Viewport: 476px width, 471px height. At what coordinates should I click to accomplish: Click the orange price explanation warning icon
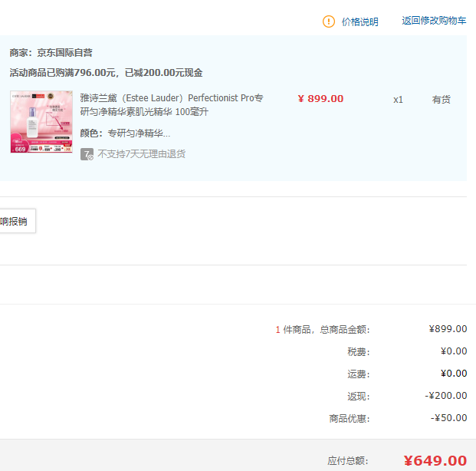tap(329, 21)
